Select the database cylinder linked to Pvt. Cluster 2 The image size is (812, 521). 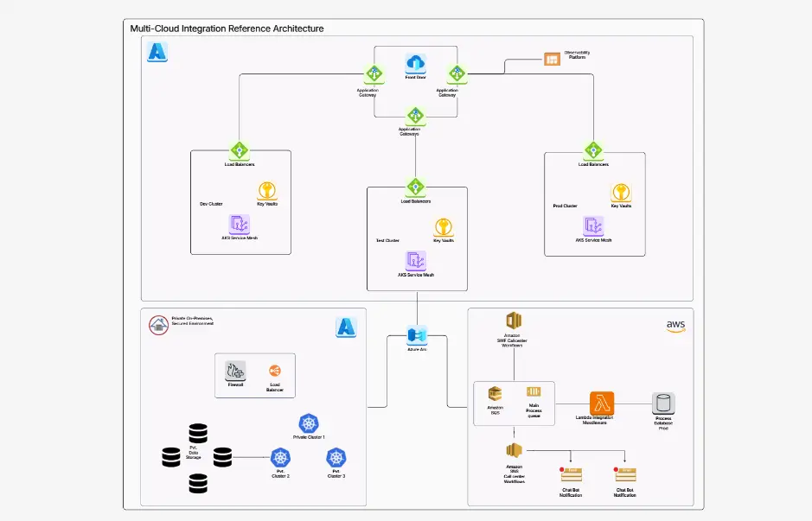click(223, 457)
